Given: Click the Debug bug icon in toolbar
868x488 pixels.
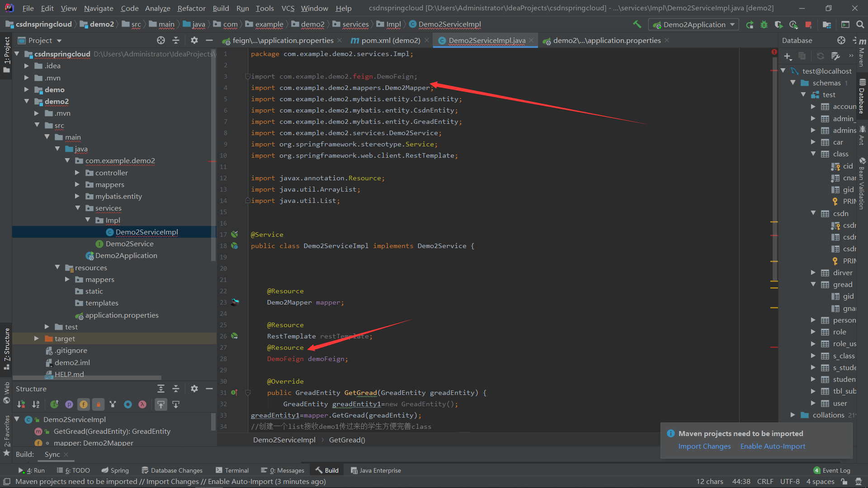Looking at the screenshot, I should pos(764,24).
